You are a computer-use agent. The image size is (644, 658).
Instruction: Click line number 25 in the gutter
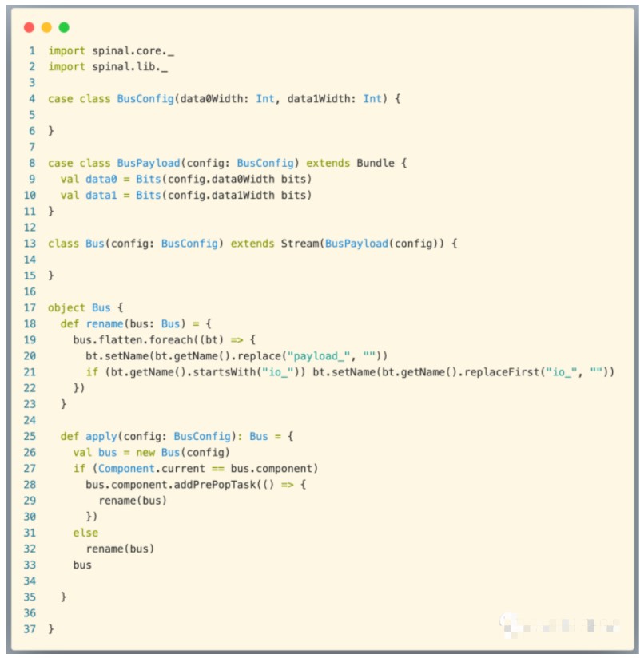click(30, 436)
